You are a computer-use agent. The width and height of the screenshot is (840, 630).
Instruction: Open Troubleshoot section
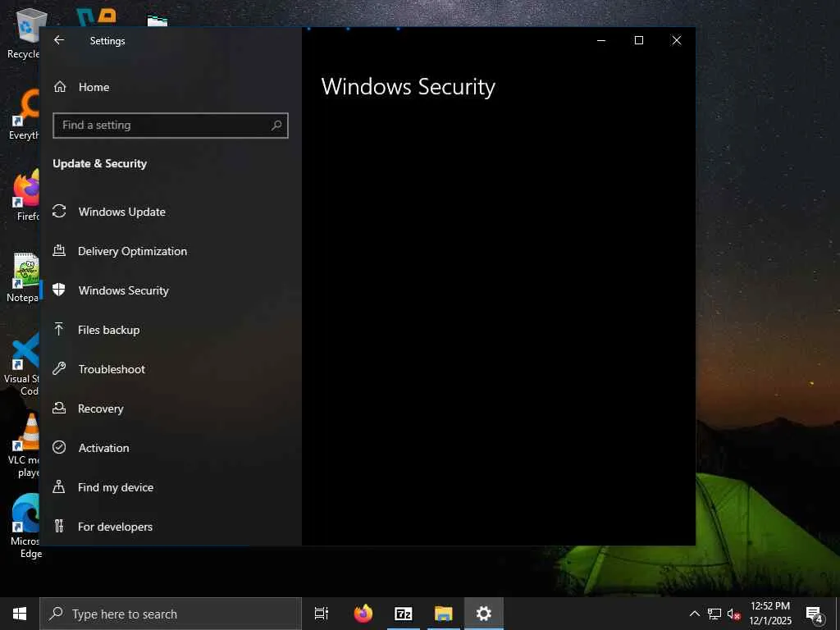(x=171, y=369)
